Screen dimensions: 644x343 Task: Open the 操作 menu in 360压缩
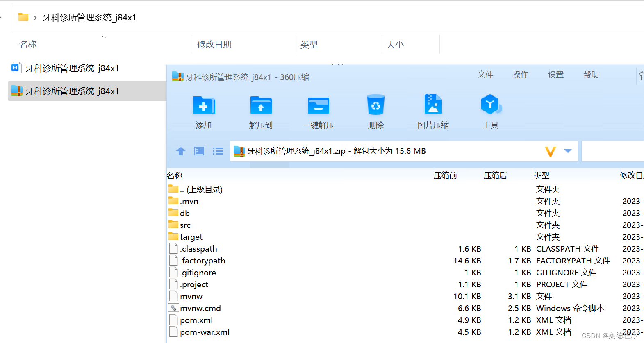521,75
